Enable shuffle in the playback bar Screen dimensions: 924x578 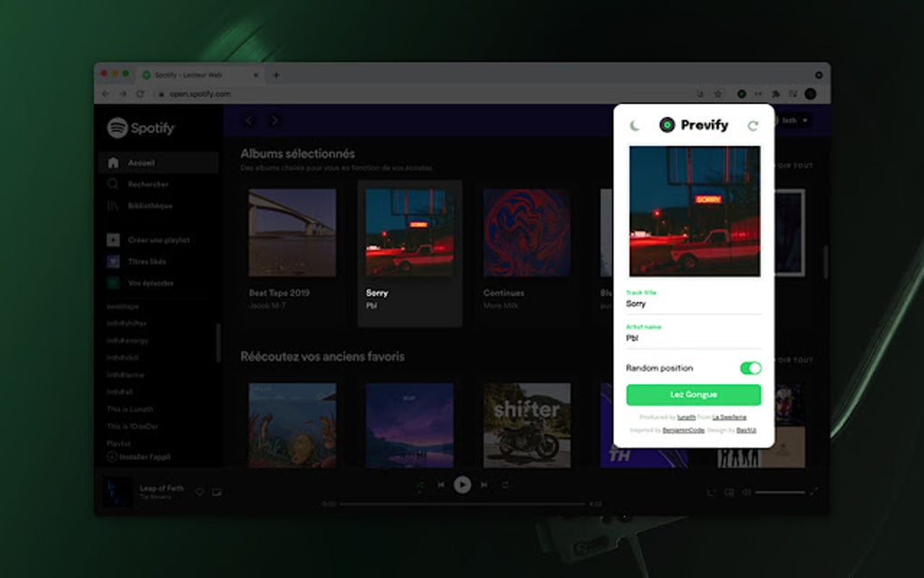pyautogui.click(x=420, y=485)
